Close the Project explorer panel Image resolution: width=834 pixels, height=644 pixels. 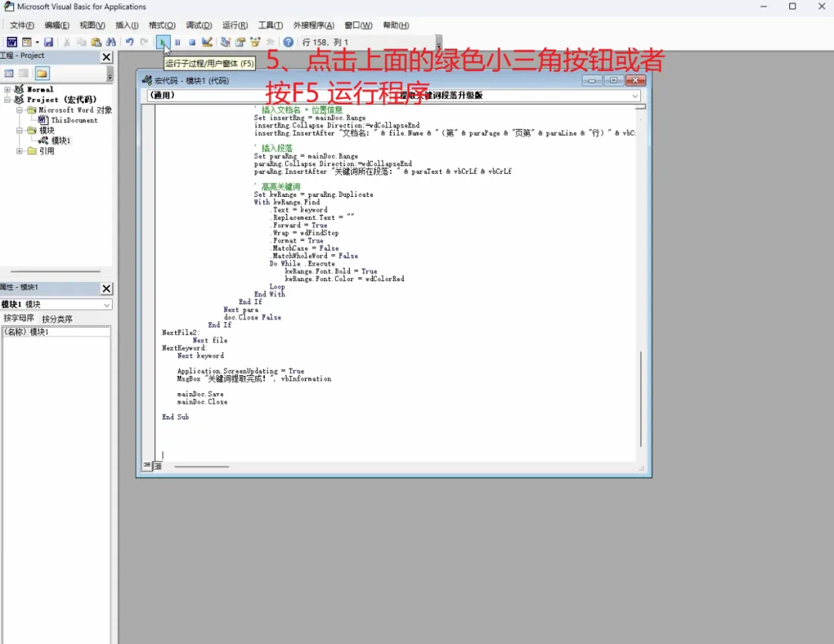coord(107,57)
